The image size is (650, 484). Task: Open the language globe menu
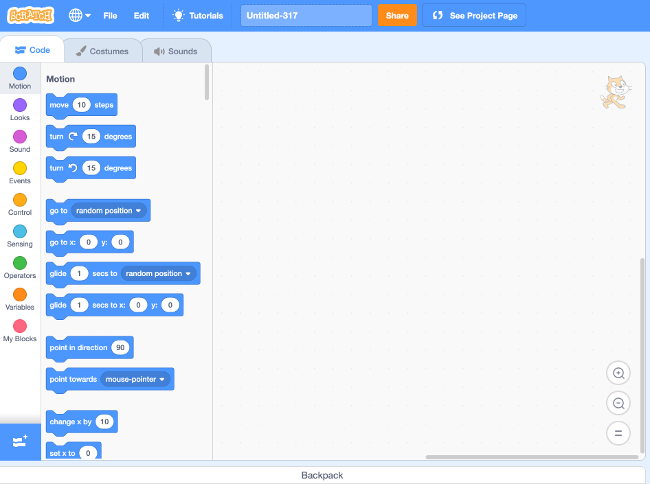[79, 16]
